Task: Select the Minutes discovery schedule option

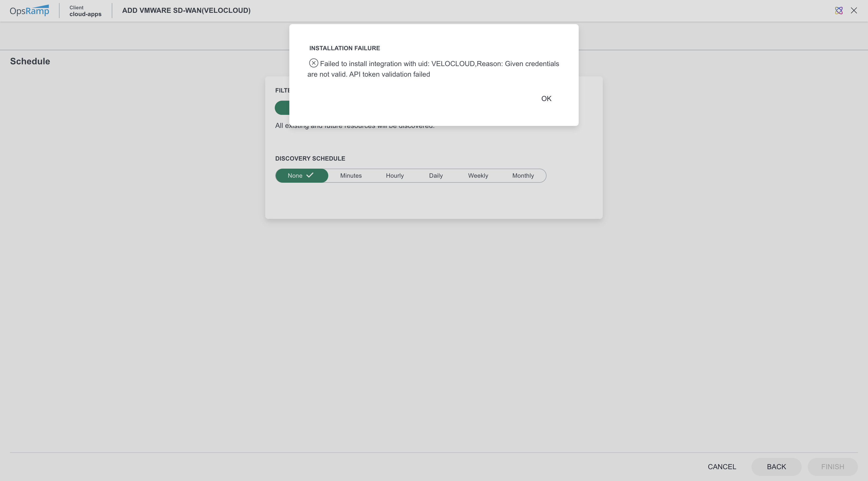Action: [x=351, y=176]
